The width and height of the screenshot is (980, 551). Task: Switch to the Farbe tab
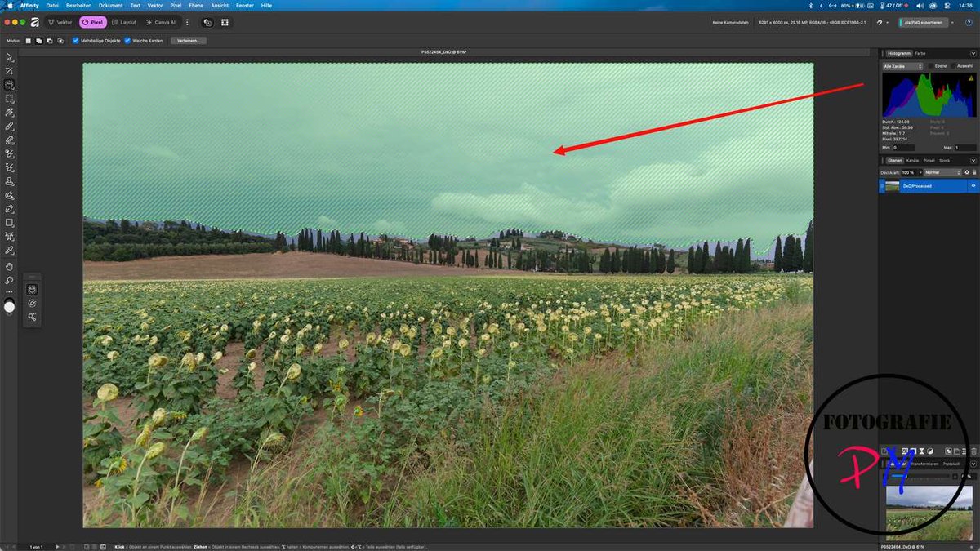920,53
